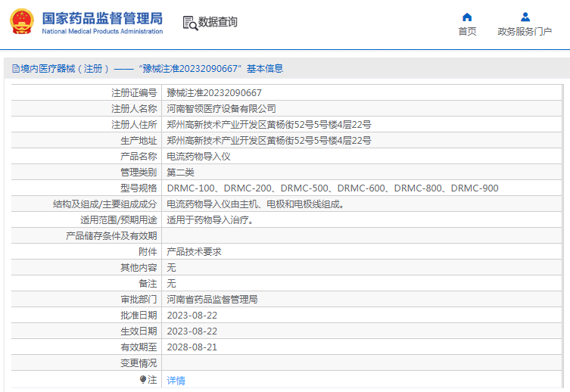The width and height of the screenshot is (570, 392).
Task: Click the page heading 境内医疗器械（注册）基本信息
Action: 151,69
